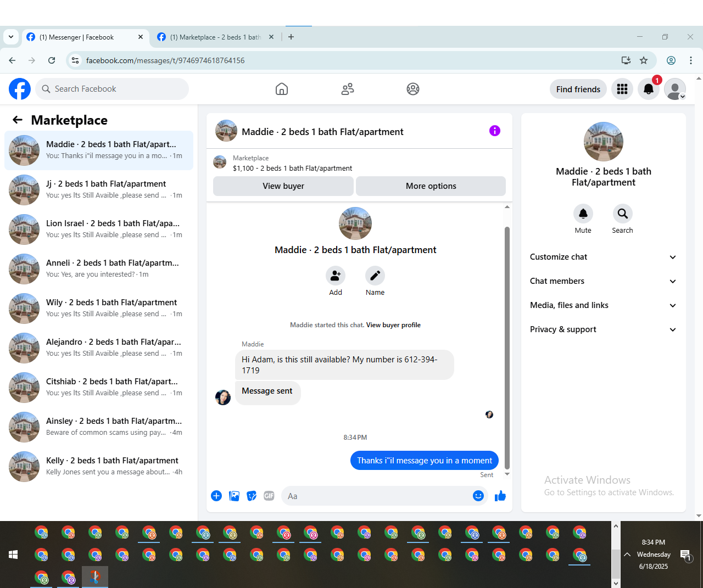This screenshot has width=703, height=588.
Task: Open the View buyer profile link
Action: [393, 325]
